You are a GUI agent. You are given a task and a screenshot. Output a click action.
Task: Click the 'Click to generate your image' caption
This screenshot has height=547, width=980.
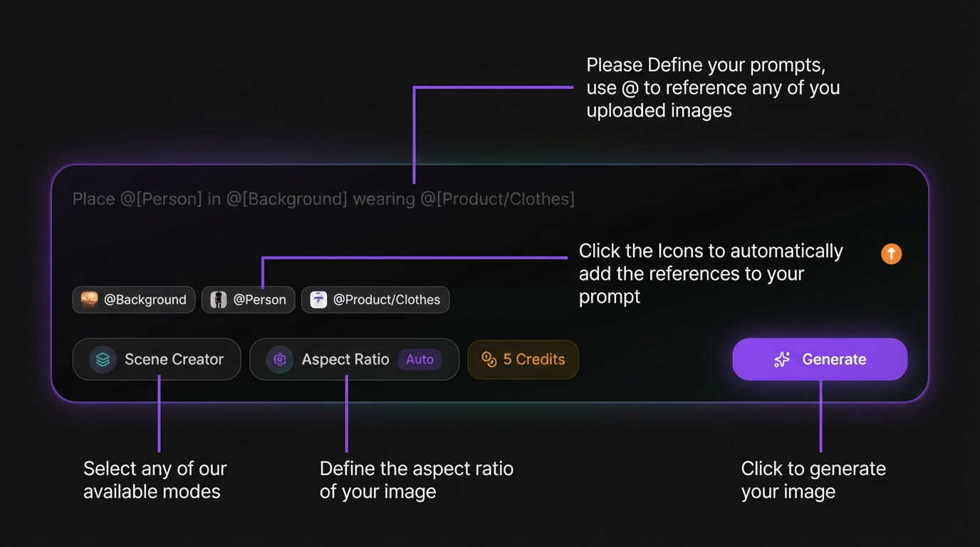pyautogui.click(x=813, y=479)
